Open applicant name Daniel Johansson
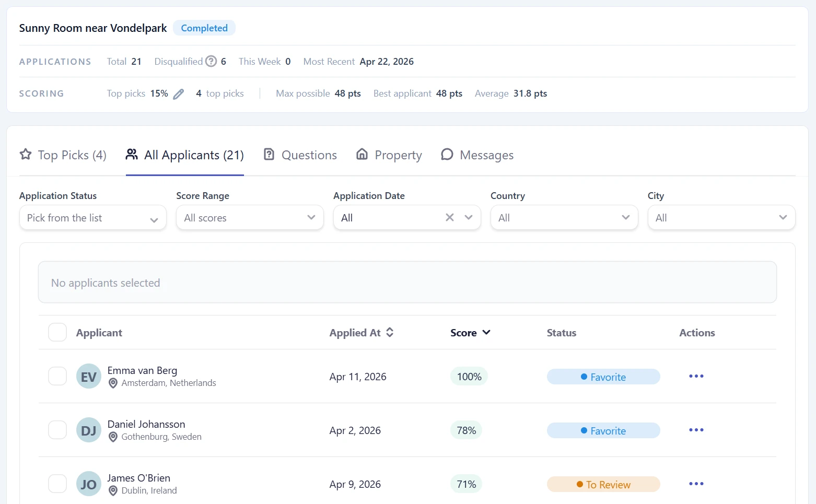This screenshot has width=816, height=504. click(x=146, y=424)
